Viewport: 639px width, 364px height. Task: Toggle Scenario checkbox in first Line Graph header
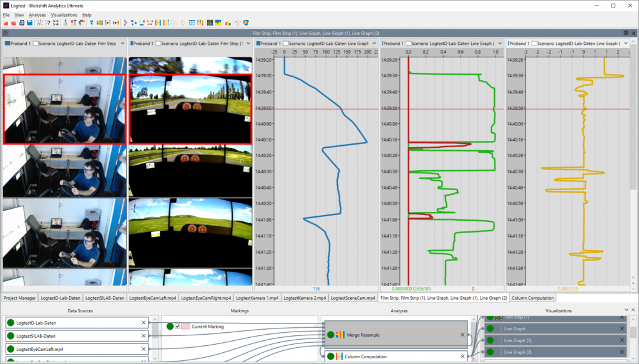click(x=286, y=44)
